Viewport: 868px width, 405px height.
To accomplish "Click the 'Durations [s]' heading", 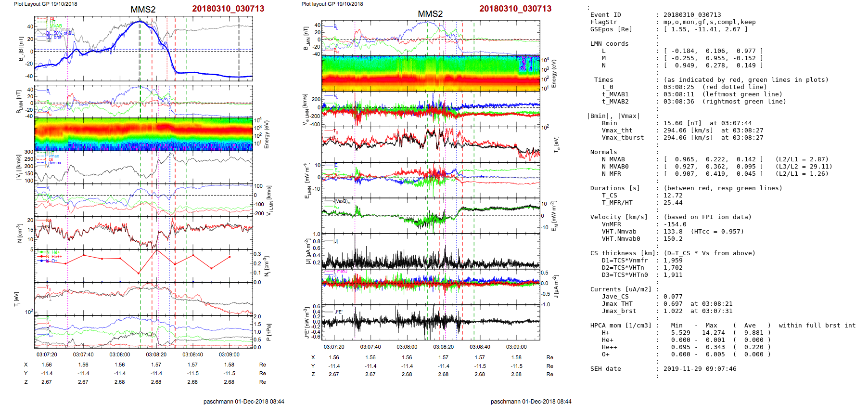I will point(615,188).
